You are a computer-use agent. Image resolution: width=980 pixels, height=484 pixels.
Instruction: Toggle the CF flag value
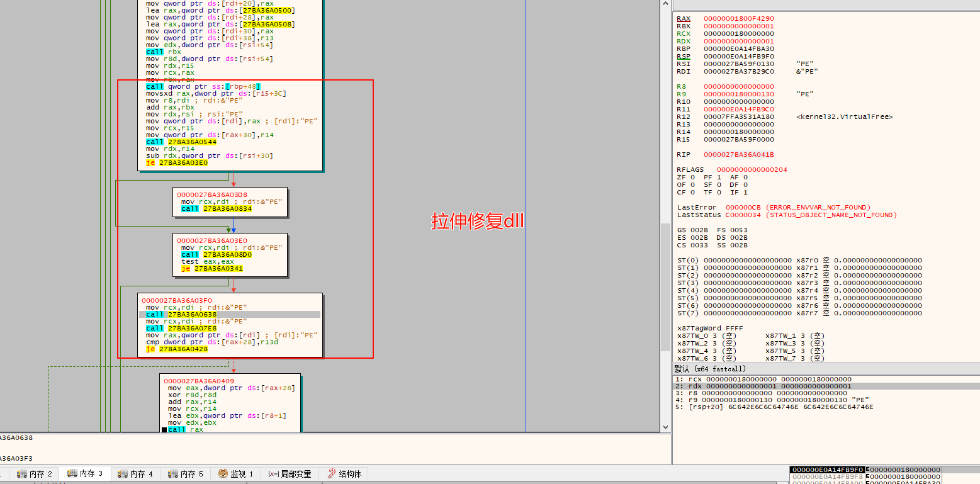click(x=692, y=193)
